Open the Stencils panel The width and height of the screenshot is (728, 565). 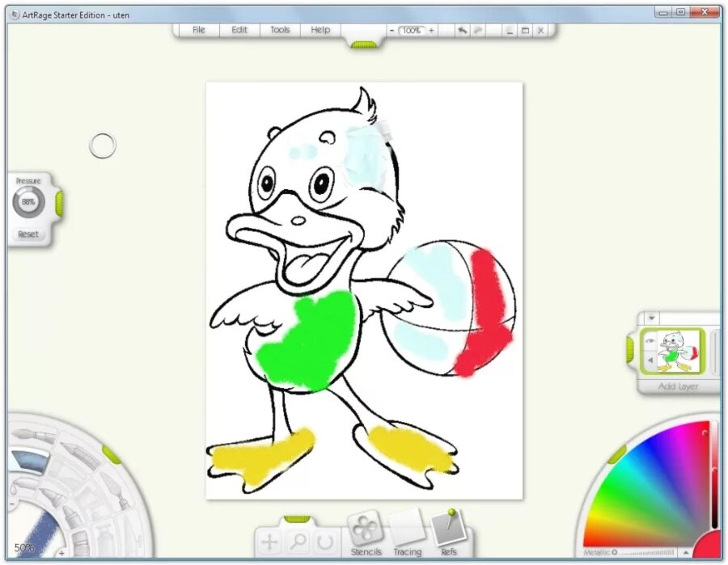coord(366,533)
